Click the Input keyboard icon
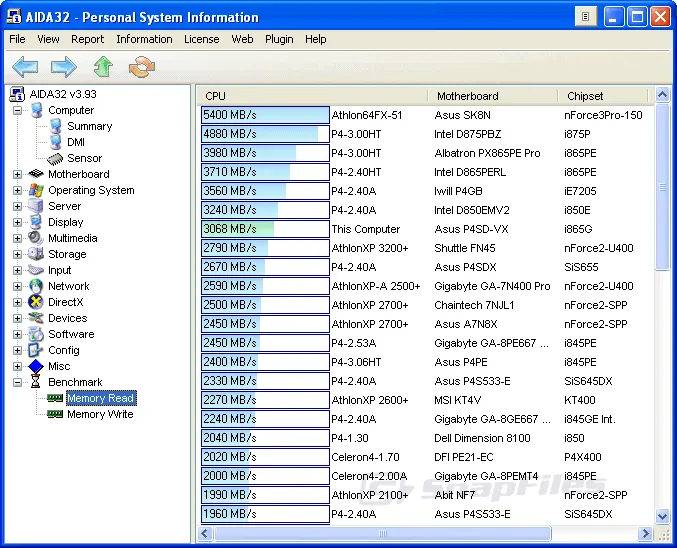Image resolution: width=677 pixels, height=548 pixels. tap(36, 270)
